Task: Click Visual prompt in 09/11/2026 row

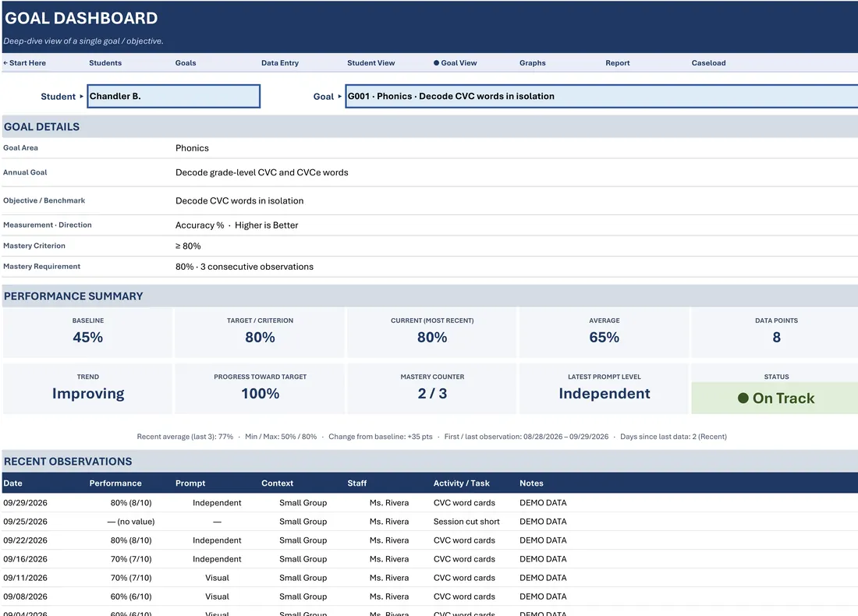Action: [x=217, y=578]
